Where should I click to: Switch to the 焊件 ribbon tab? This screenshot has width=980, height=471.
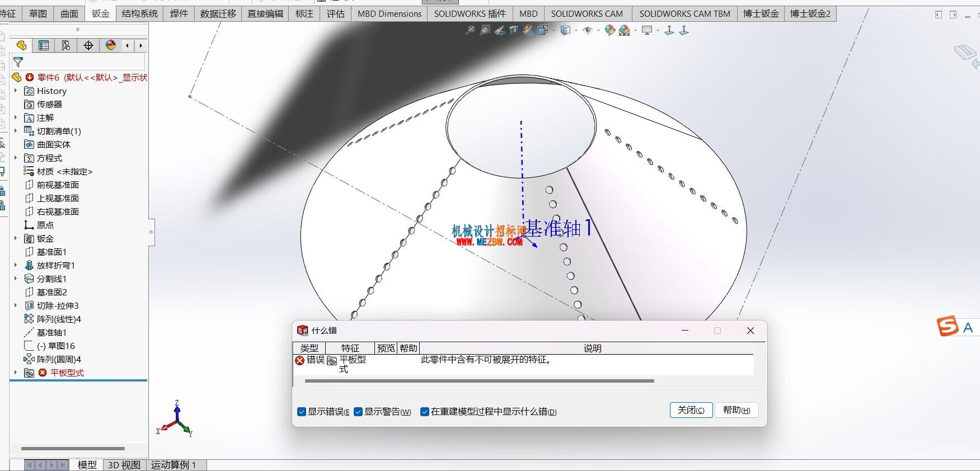[x=179, y=13]
